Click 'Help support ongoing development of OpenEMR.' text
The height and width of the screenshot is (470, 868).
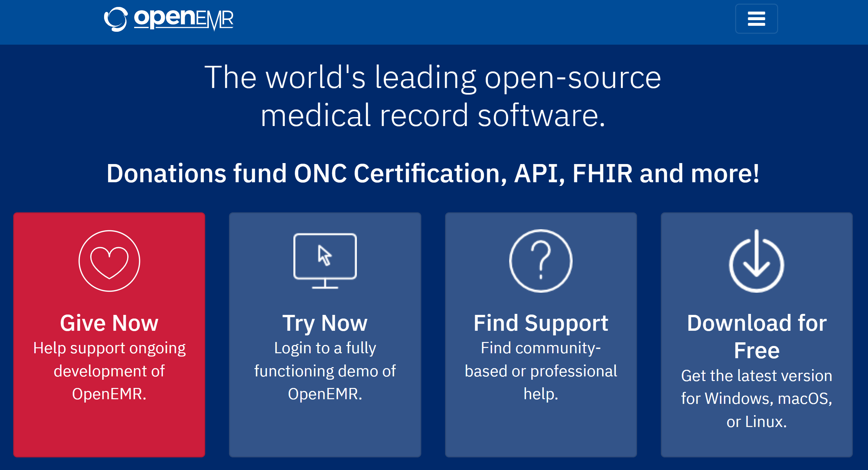[x=109, y=371]
